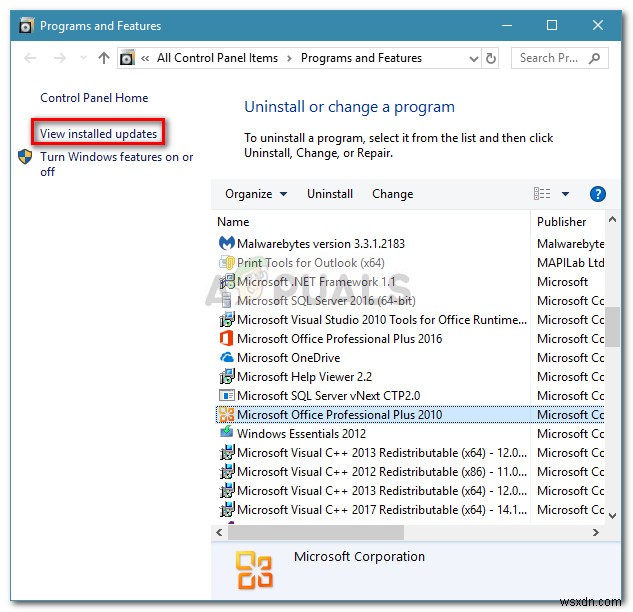Click the Office Professional Plus 2016 icon
The width and height of the screenshot is (633, 612).
click(x=226, y=338)
